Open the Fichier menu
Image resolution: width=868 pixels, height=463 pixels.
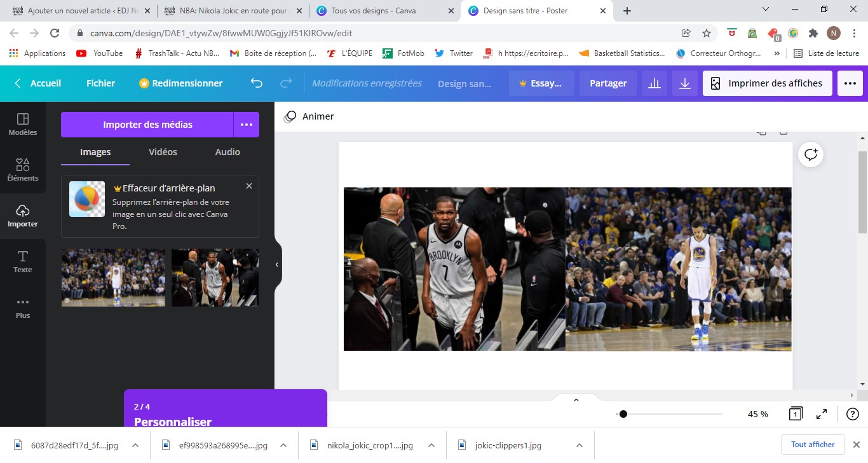pyautogui.click(x=101, y=83)
